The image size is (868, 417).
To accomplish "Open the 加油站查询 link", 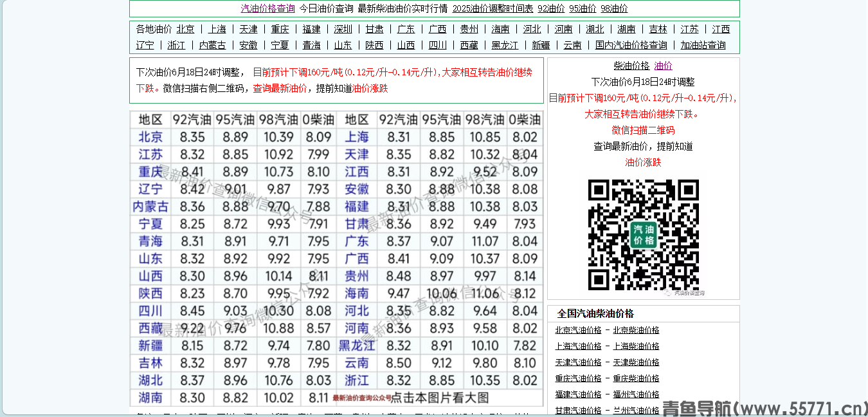I will click(703, 45).
